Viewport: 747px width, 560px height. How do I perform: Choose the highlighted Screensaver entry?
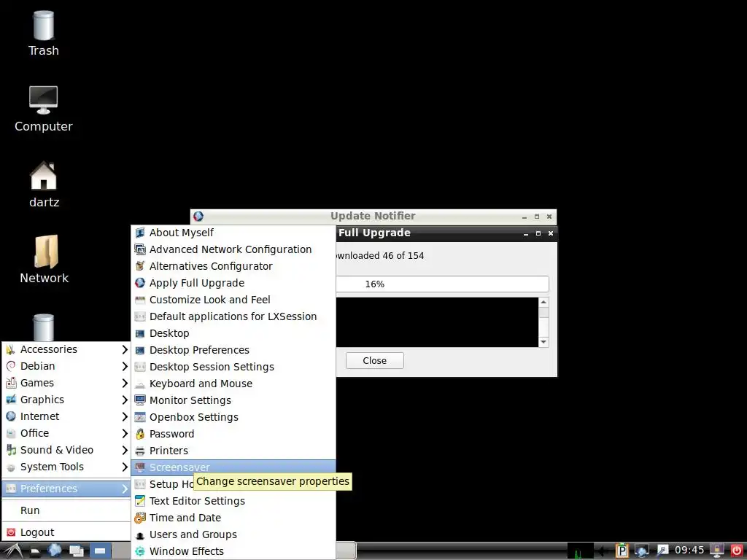point(233,467)
